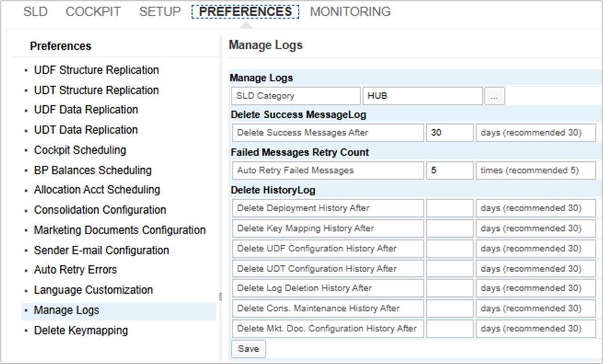Open the COCKPIT tab
The width and height of the screenshot is (603, 364).
pyautogui.click(x=93, y=12)
